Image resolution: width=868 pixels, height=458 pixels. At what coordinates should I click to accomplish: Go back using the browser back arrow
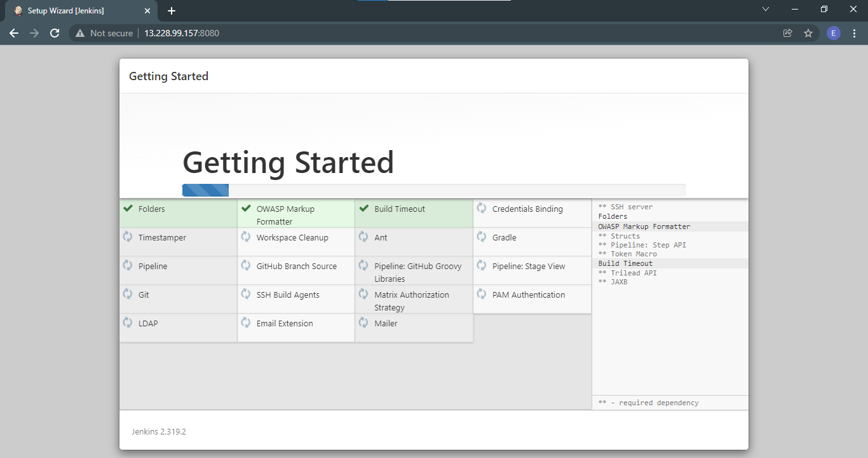(14, 33)
